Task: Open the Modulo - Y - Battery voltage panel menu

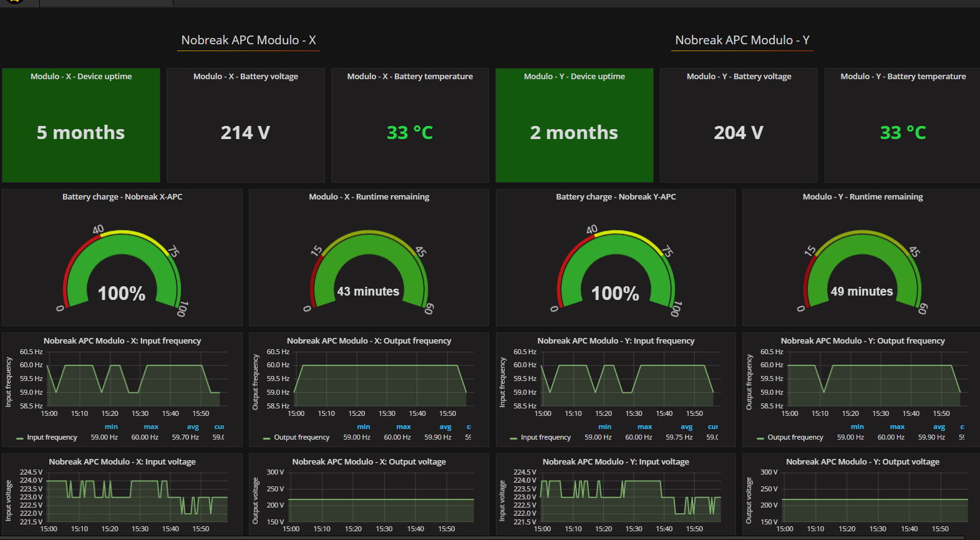Action: pos(739,76)
